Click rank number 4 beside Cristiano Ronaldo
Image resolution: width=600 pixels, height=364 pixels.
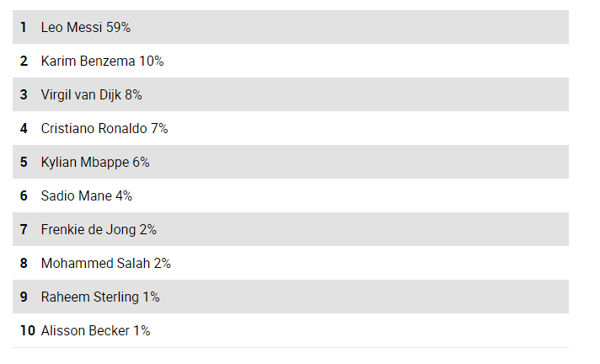[24, 129]
